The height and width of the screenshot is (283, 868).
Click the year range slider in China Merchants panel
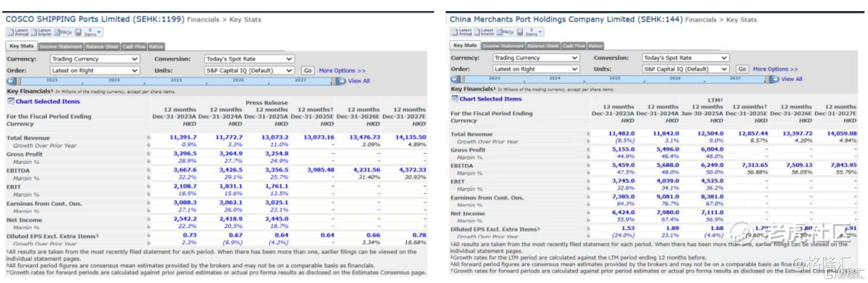pyautogui.click(x=615, y=79)
